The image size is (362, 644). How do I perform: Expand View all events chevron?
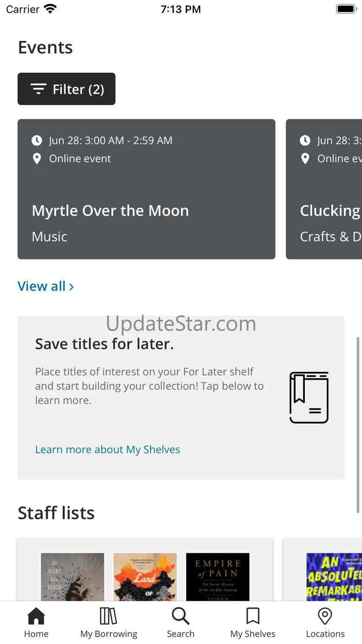(71, 286)
